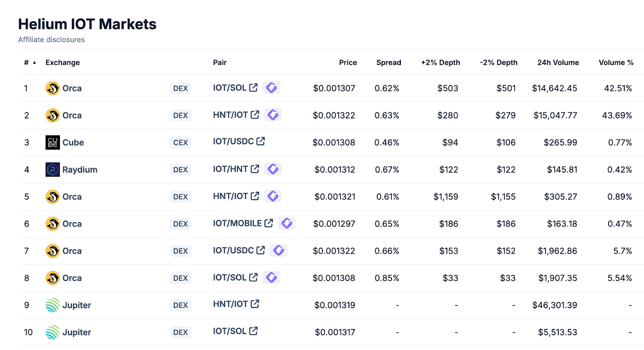The image size is (644, 350).
Task: Sort by Pair column header
Action: [220, 62]
